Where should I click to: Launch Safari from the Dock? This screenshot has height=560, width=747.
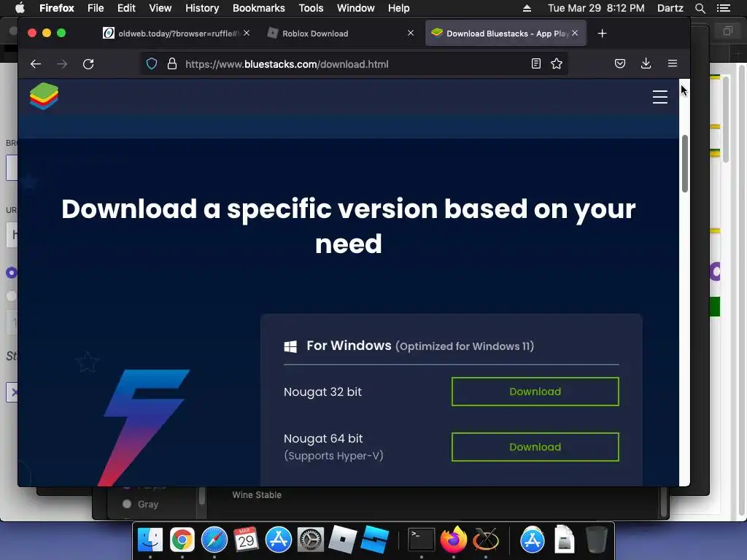214,540
